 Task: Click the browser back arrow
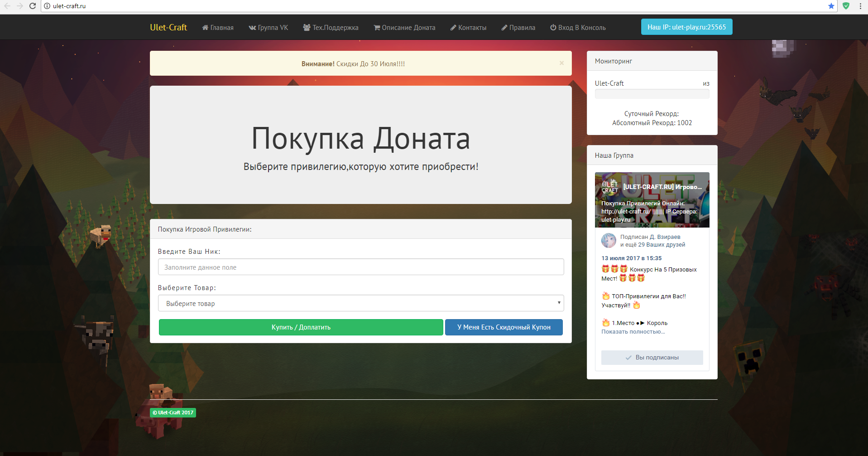[x=7, y=6]
